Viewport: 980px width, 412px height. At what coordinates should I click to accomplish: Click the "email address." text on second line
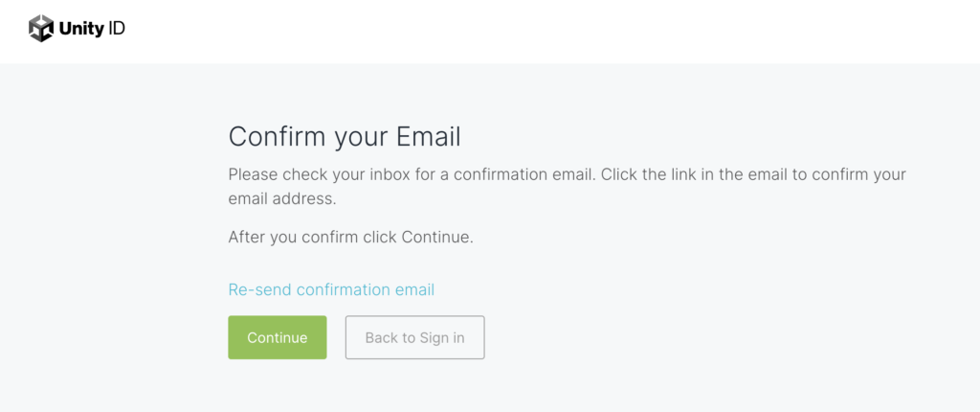(x=282, y=199)
